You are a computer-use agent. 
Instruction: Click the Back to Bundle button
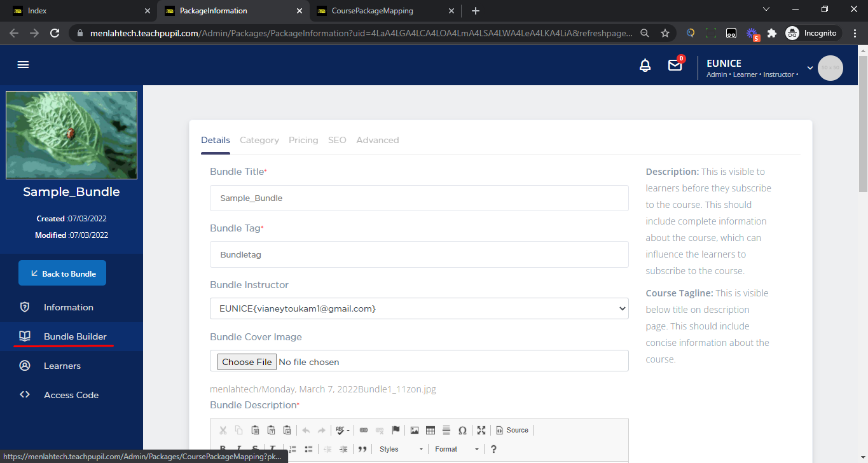coord(62,273)
